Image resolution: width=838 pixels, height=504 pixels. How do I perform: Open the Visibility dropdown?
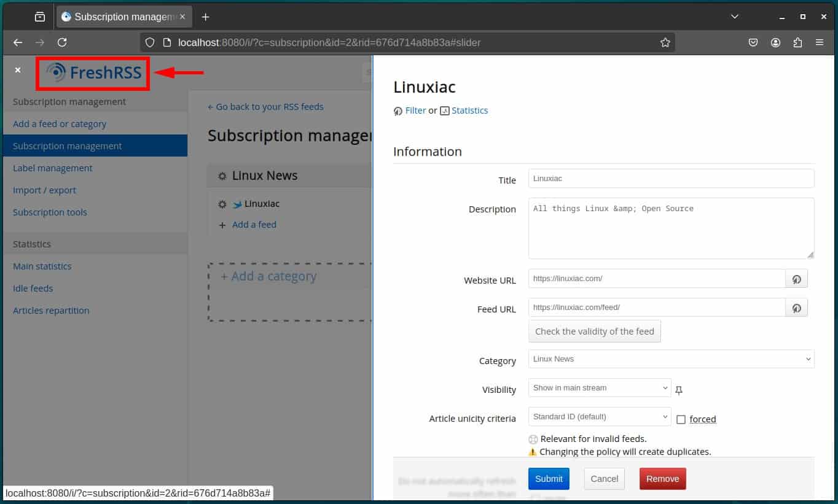599,387
